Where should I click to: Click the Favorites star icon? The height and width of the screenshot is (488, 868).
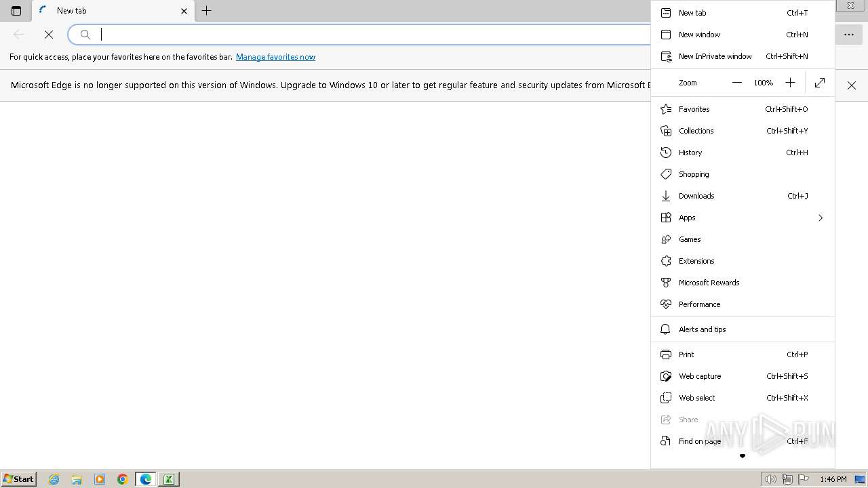[666, 109]
